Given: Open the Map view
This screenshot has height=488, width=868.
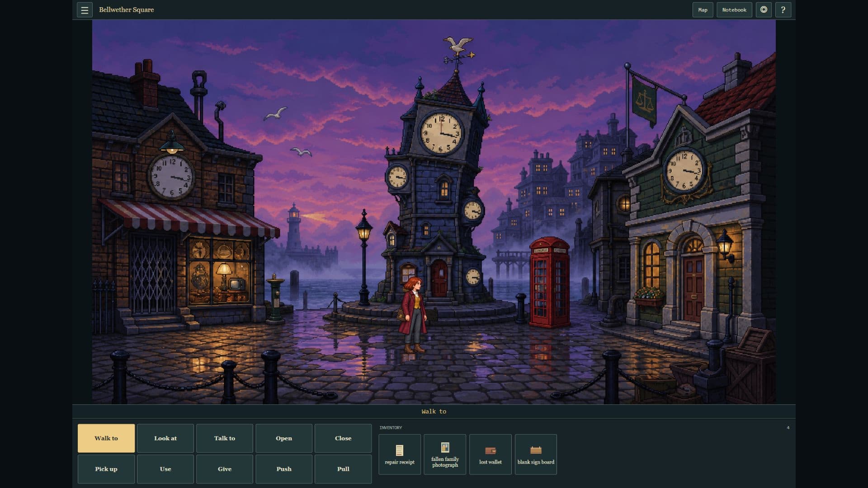Looking at the screenshot, I should [x=703, y=10].
